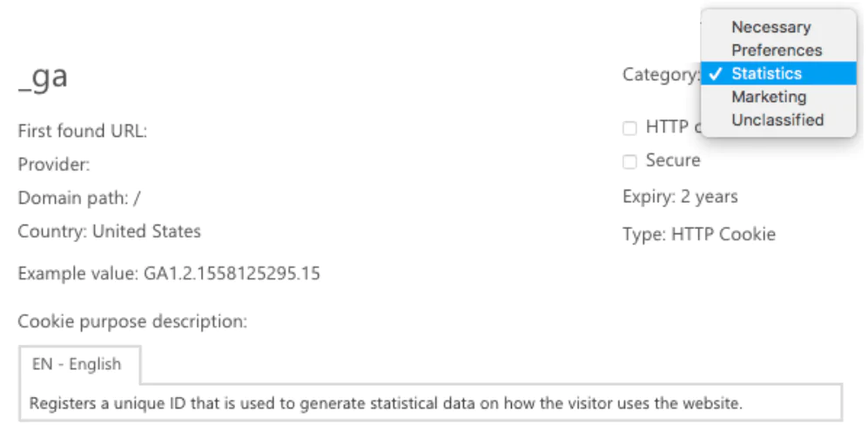Click into the cookie purpose description text
868x438 pixels.
(385, 404)
